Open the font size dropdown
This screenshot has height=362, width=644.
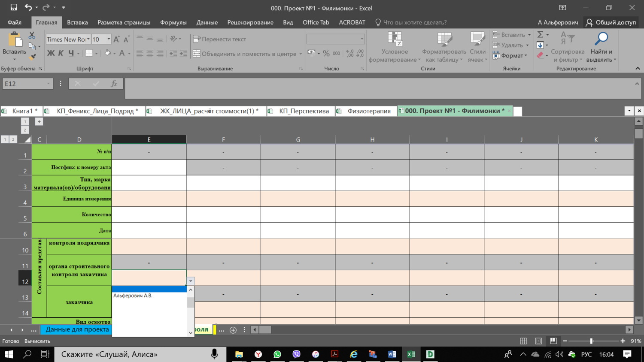109,39
